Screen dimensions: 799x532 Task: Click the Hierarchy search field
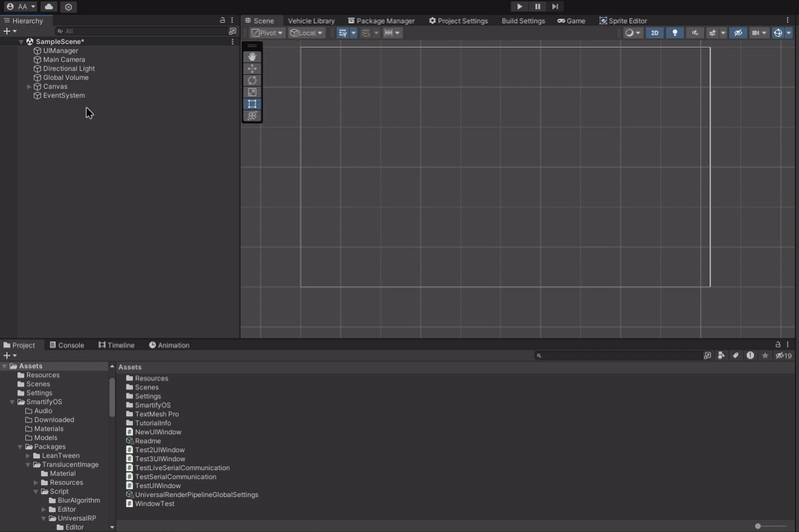coord(141,31)
